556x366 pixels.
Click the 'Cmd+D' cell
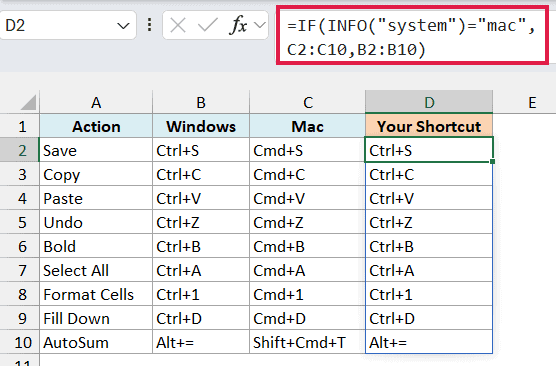(307, 318)
